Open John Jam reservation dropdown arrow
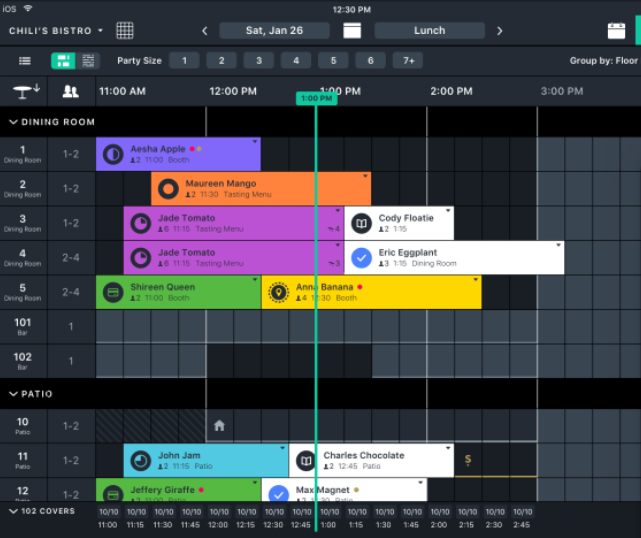Screen dimensions: 641x538 point(282,448)
